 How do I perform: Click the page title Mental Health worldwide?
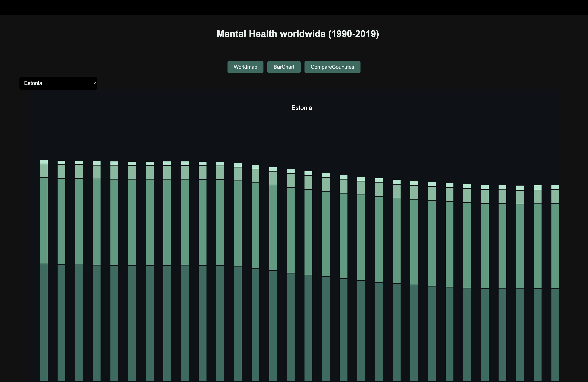[298, 34]
